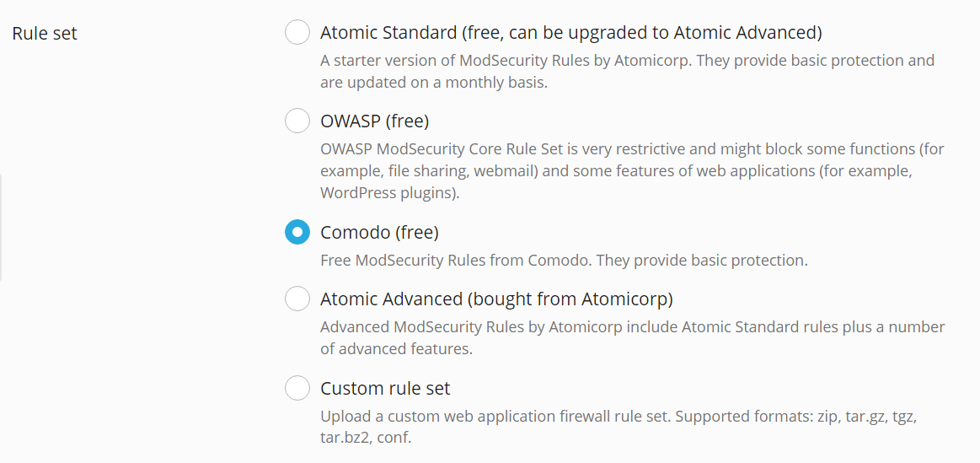Enable the Atomic Advanced radio button

click(x=297, y=299)
